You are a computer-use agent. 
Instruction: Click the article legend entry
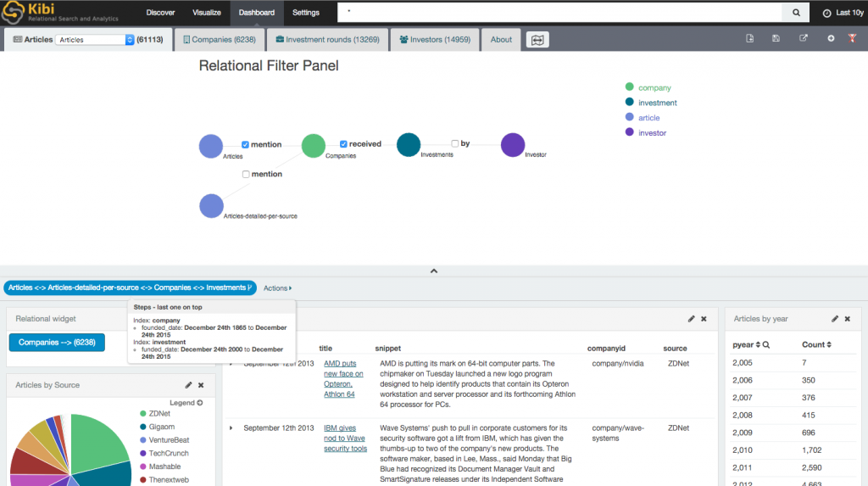(x=643, y=118)
